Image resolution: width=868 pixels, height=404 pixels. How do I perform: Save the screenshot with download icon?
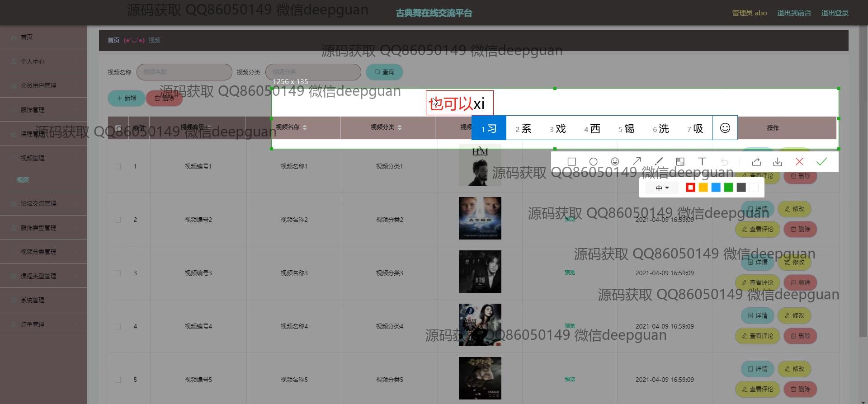point(778,161)
